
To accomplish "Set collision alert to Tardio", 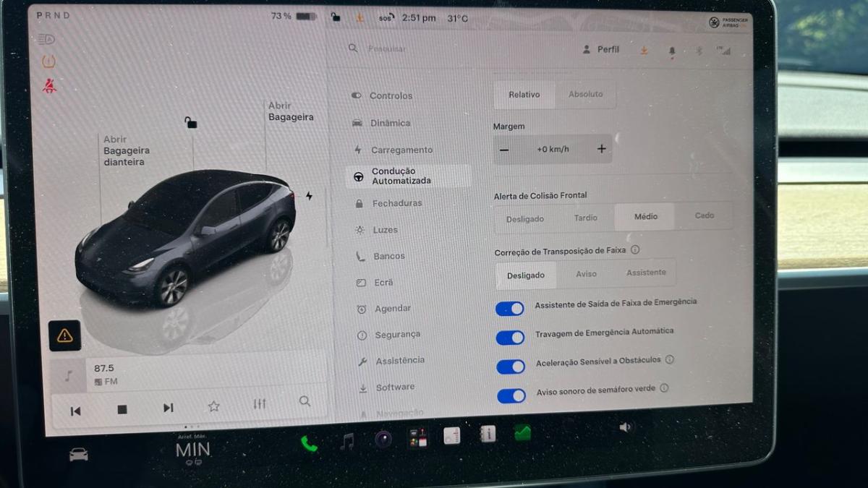I will pos(586,218).
